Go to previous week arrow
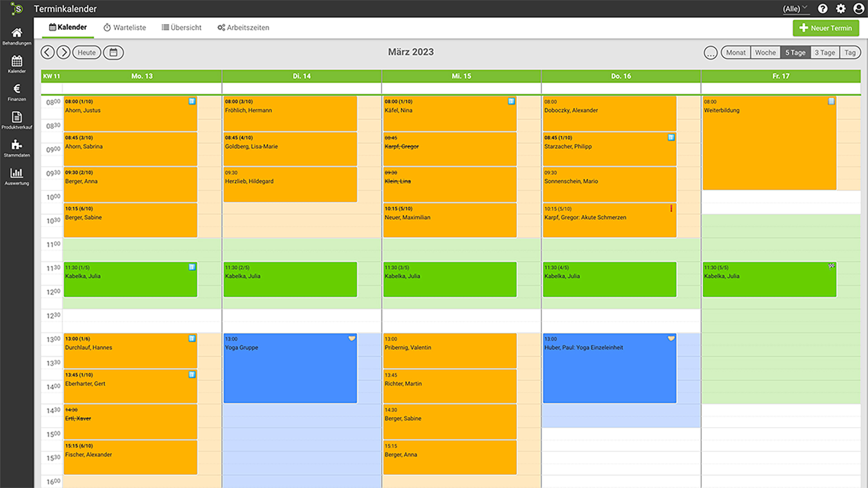Image resolution: width=868 pixels, height=488 pixels. click(47, 52)
